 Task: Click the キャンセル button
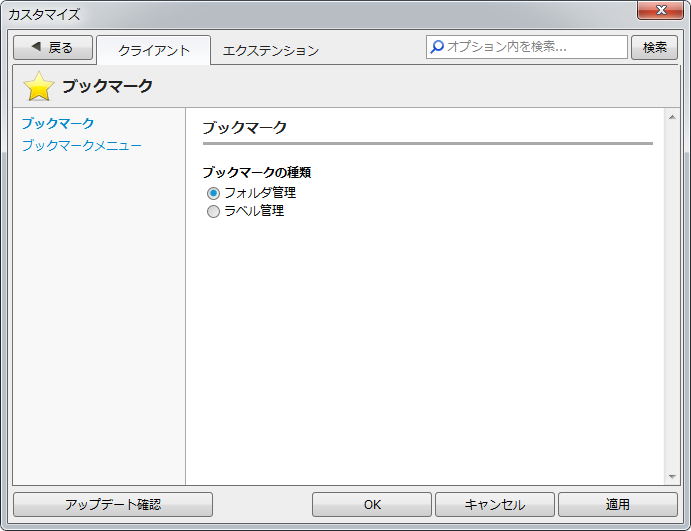pos(495,504)
